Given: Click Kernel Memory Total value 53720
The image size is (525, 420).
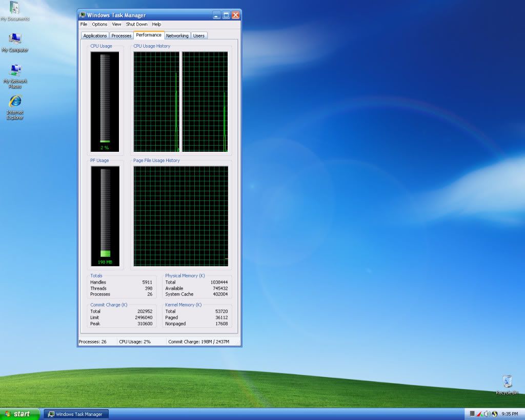Looking at the screenshot, I should [x=221, y=311].
